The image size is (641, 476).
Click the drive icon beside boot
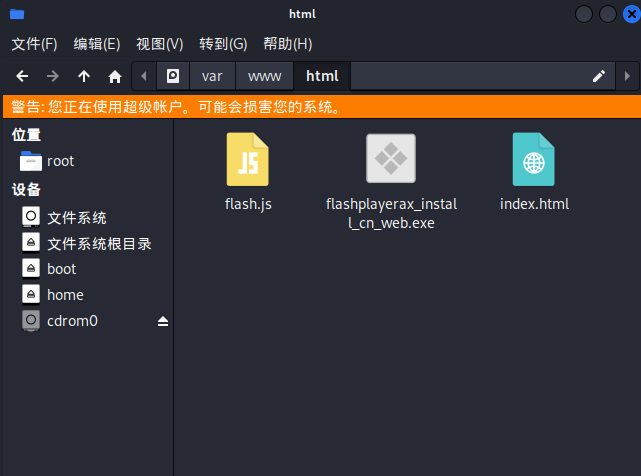31,268
